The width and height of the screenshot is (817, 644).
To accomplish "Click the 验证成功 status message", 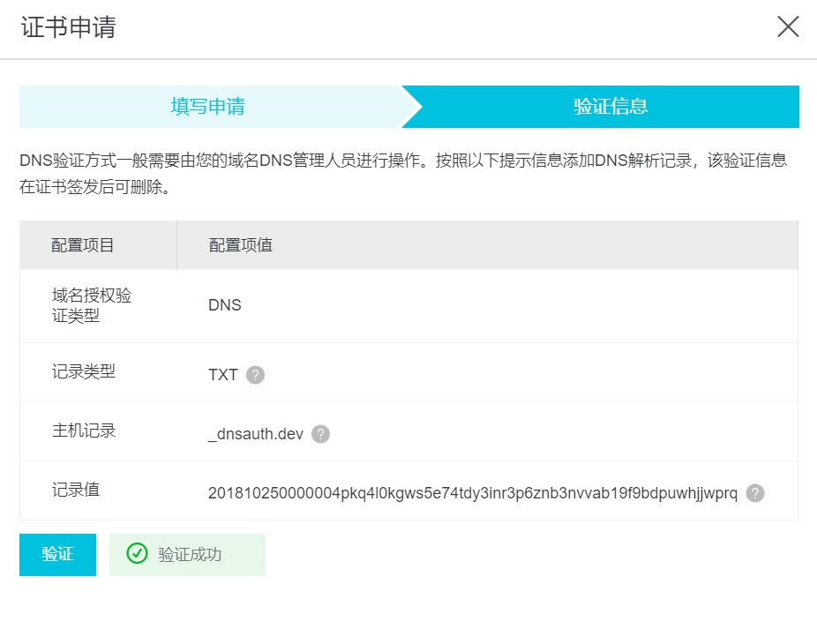I will [x=189, y=554].
